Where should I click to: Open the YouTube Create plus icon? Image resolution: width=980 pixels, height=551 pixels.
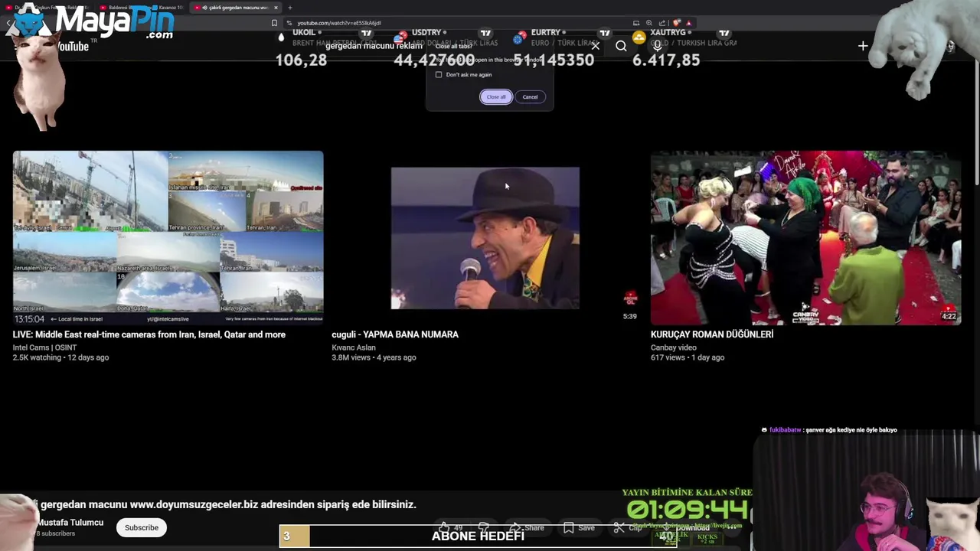tap(863, 46)
